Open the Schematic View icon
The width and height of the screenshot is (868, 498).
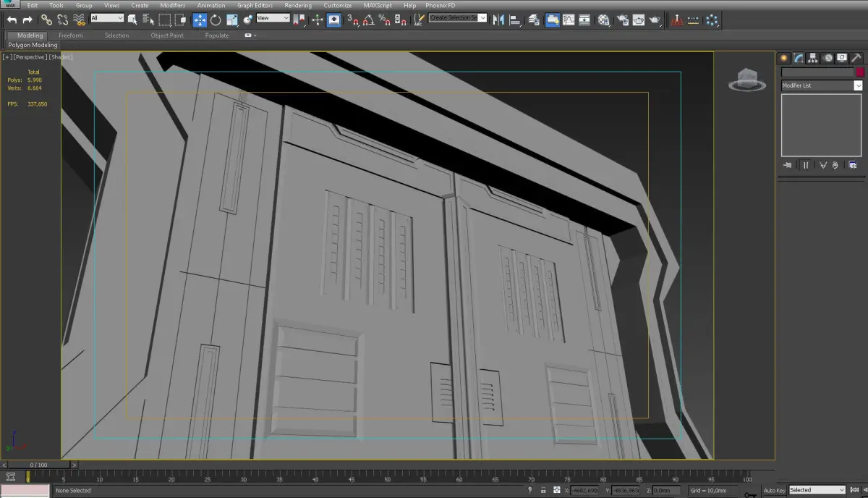point(584,20)
